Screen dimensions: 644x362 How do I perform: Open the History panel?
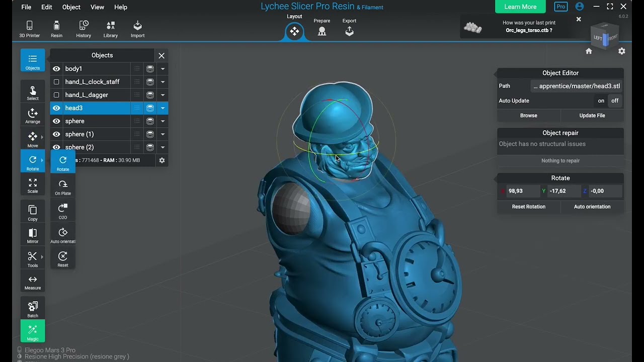click(84, 29)
